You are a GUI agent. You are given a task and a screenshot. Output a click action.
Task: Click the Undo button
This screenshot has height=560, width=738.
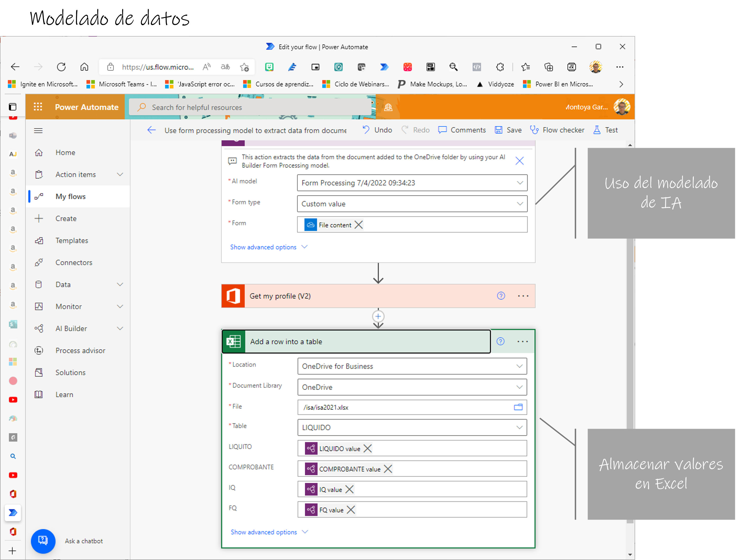[377, 130]
